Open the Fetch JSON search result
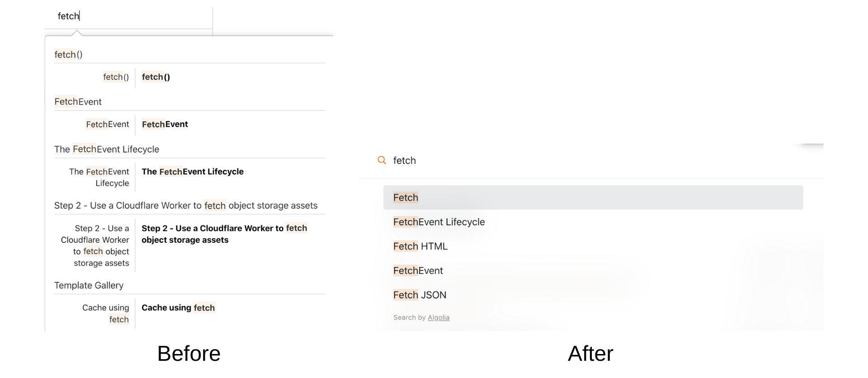This screenshot has height=378, width=868. pyautogui.click(x=420, y=295)
